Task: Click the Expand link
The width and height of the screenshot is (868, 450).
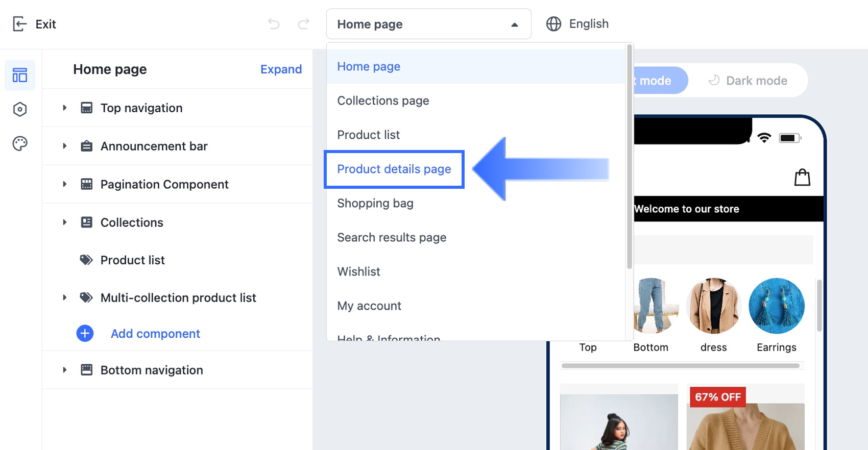Action: coord(281,69)
